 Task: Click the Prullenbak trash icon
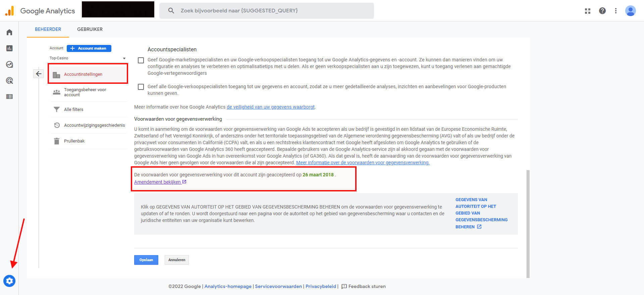click(57, 141)
